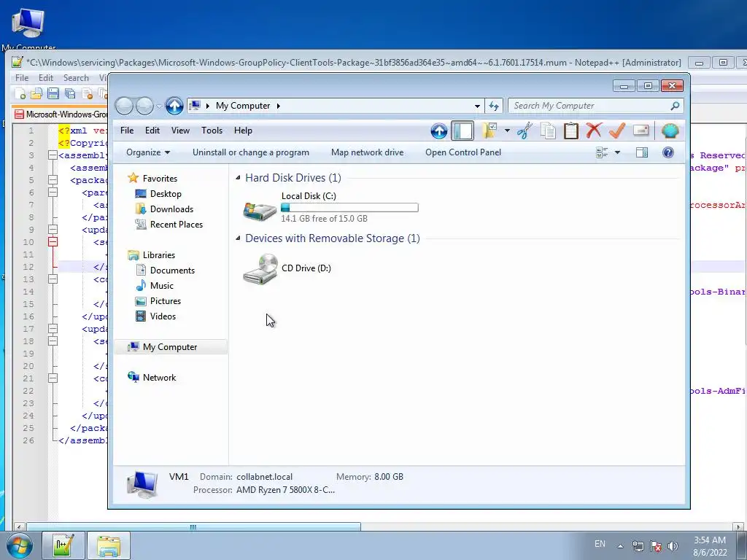
Task: Click the Refresh button by the address bar
Action: coord(494,106)
